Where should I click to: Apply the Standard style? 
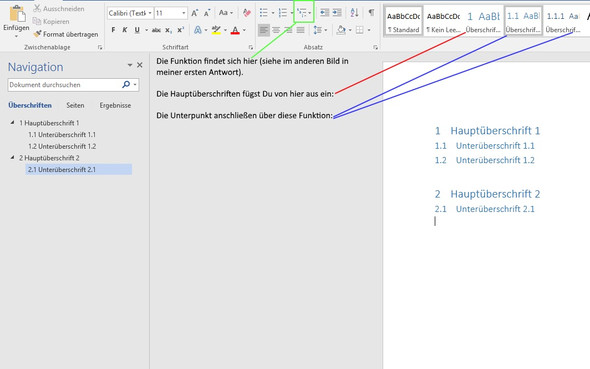point(404,21)
